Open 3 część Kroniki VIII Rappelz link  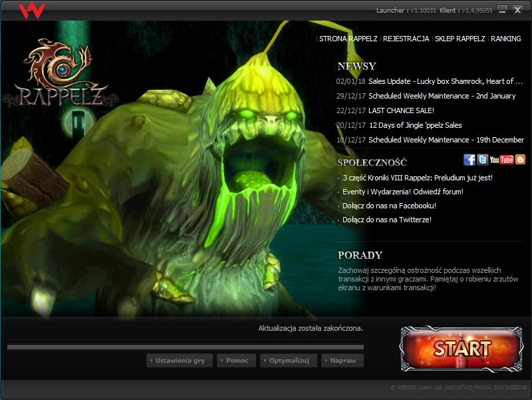point(418,178)
